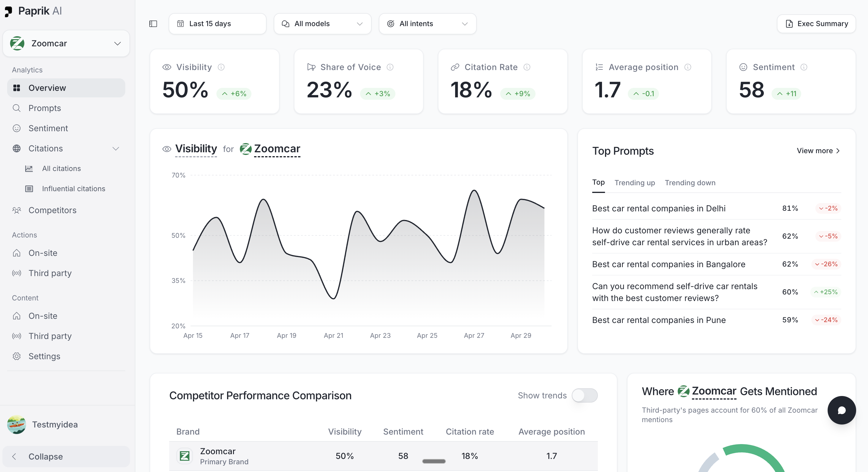Screen dimensions: 868x472
Task: Open prompt Best car rental companies in Delhi
Action: (x=659, y=208)
